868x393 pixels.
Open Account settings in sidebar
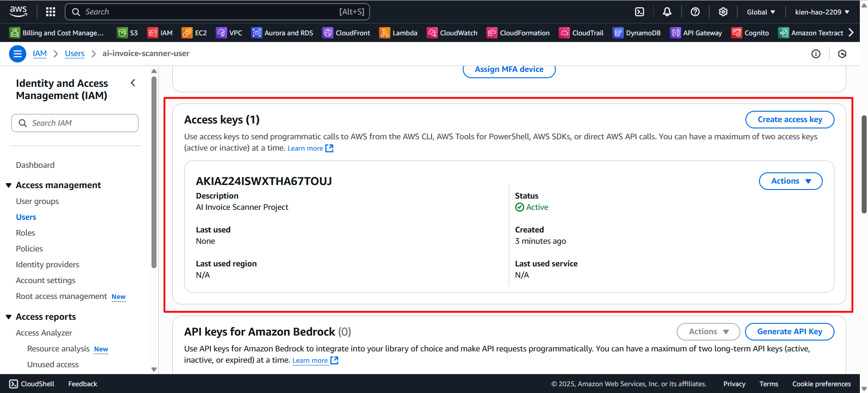tap(46, 280)
